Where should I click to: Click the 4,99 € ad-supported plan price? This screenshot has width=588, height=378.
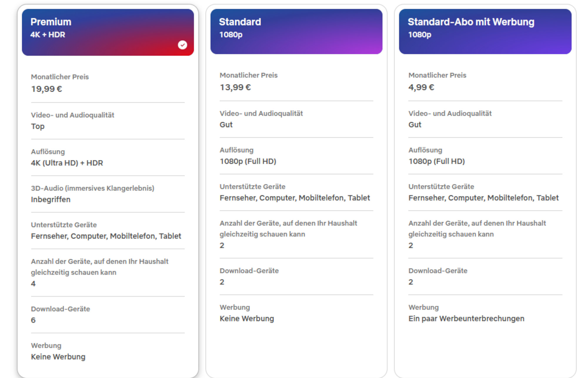pyautogui.click(x=421, y=87)
